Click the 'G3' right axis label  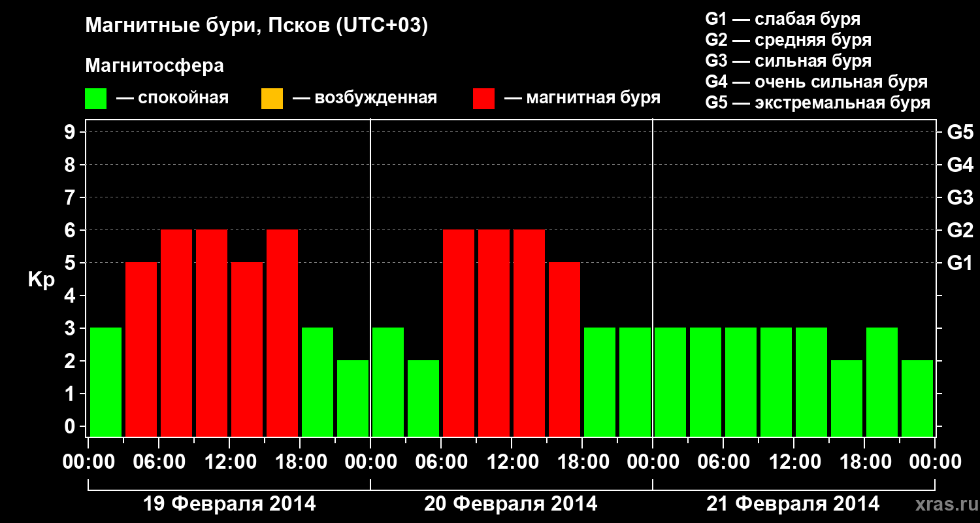[x=960, y=197]
